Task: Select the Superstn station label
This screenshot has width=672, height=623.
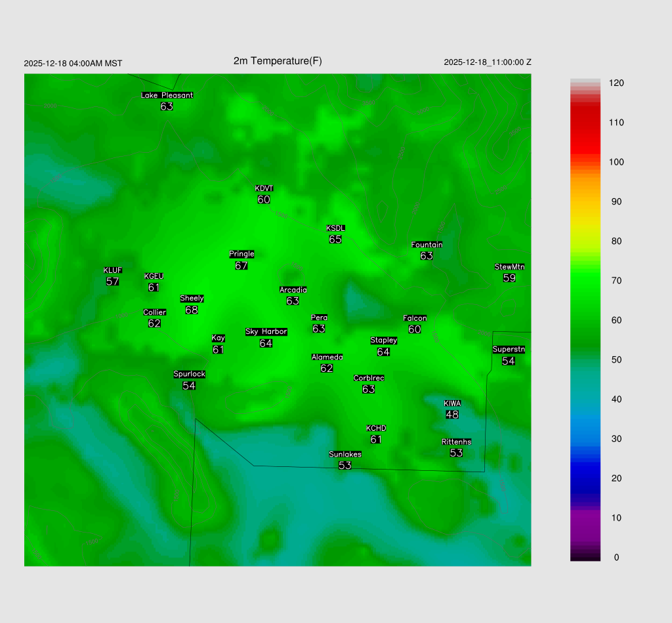Action: tap(509, 350)
